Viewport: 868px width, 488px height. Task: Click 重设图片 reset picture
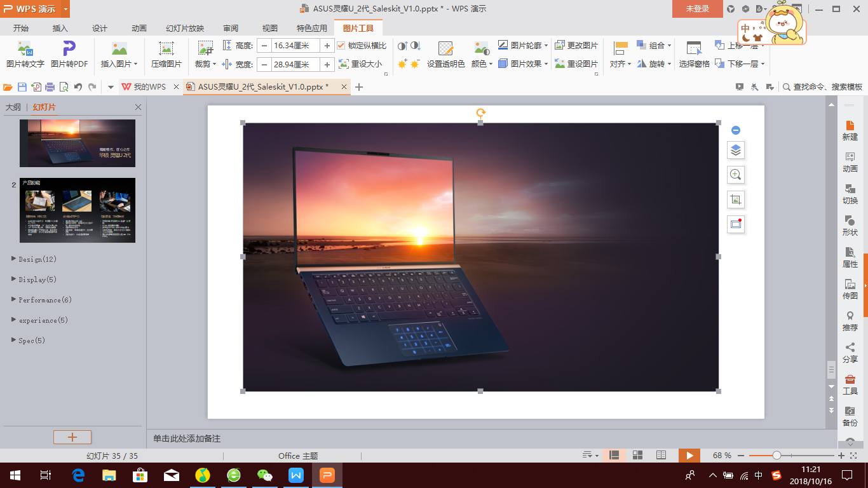pos(576,64)
